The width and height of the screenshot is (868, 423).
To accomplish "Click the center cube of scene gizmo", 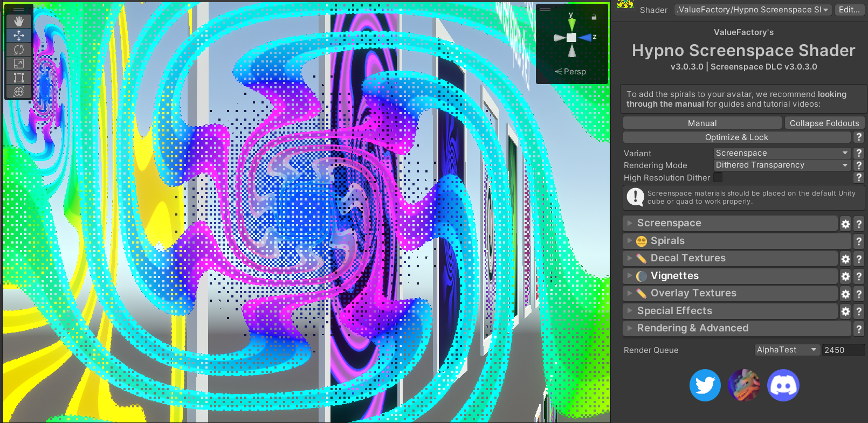I will (x=571, y=38).
